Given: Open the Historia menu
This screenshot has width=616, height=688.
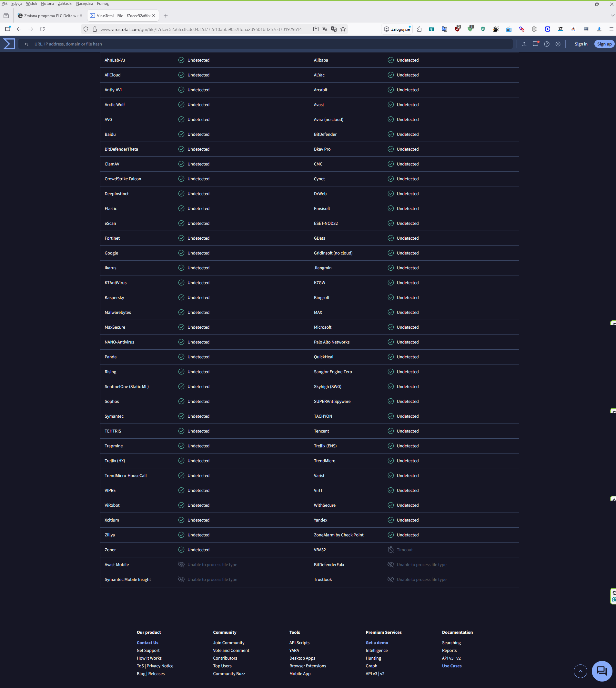Looking at the screenshot, I should click(47, 3).
